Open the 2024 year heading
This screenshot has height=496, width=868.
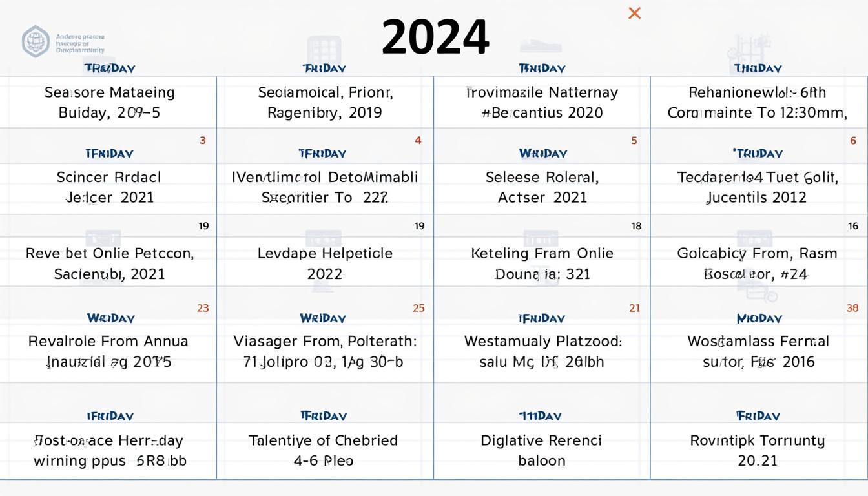[435, 37]
